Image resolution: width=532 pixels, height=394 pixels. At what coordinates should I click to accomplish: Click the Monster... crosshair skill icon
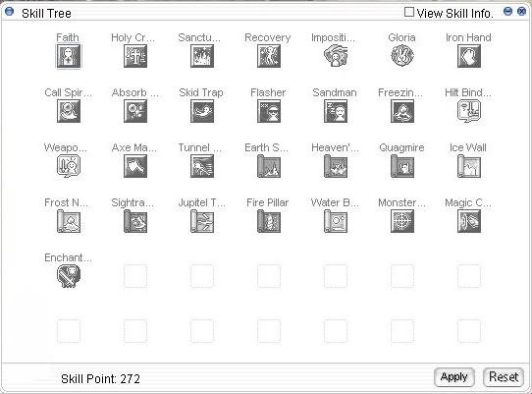[x=402, y=221]
